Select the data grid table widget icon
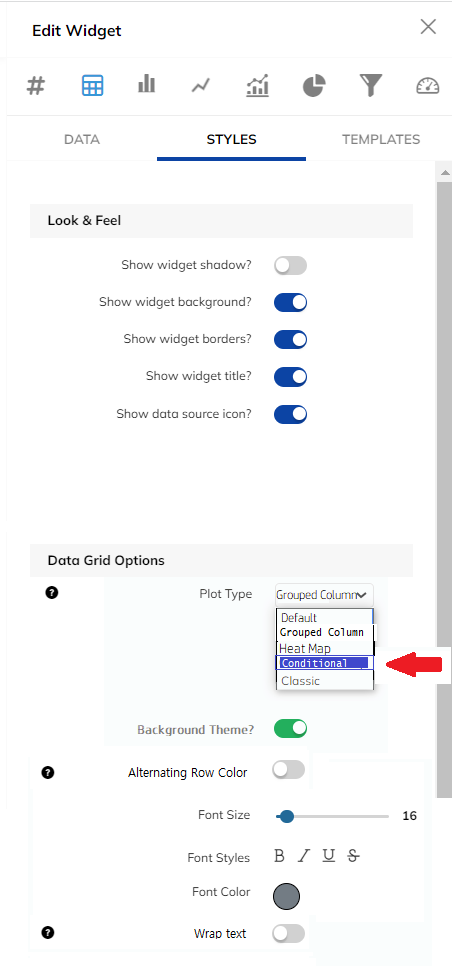This screenshot has width=453, height=966. 92,86
